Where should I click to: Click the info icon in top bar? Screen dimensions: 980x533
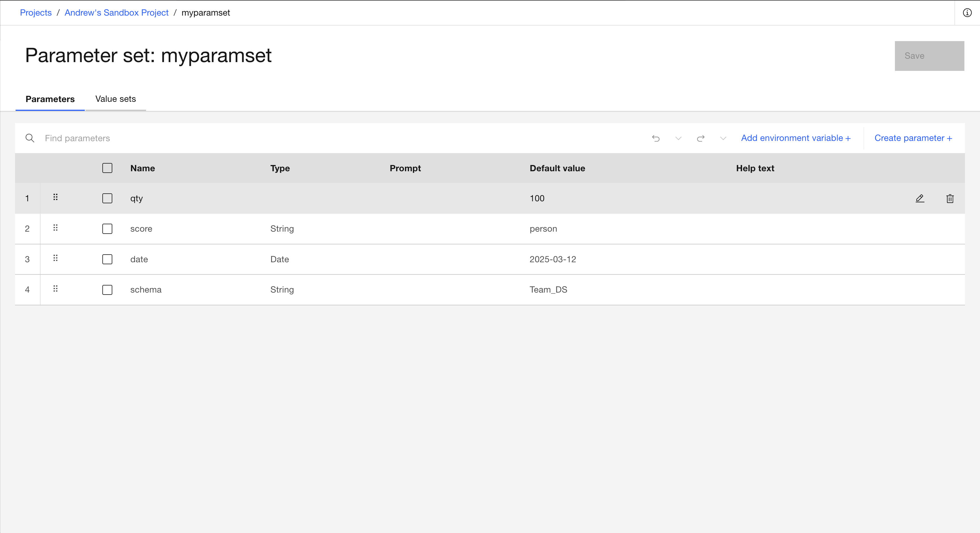tap(967, 12)
